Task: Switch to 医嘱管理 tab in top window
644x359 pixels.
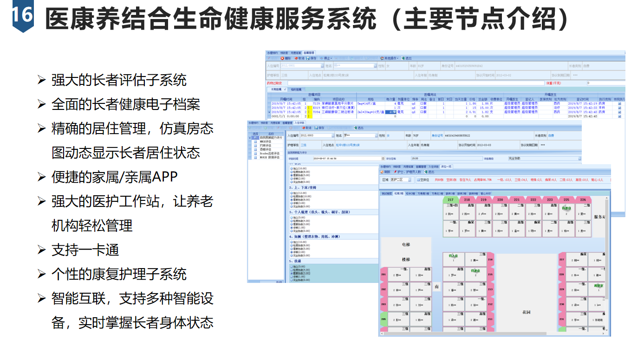Action: point(309,53)
